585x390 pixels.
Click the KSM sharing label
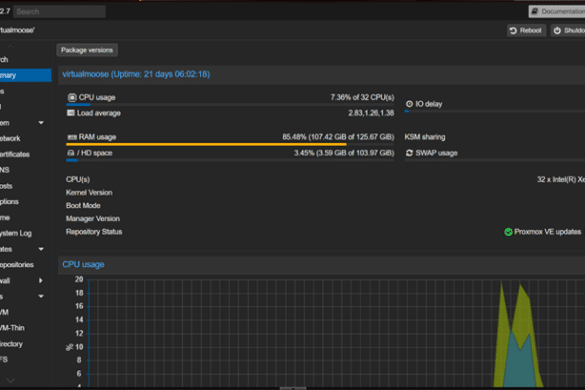click(x=425, y=137)
